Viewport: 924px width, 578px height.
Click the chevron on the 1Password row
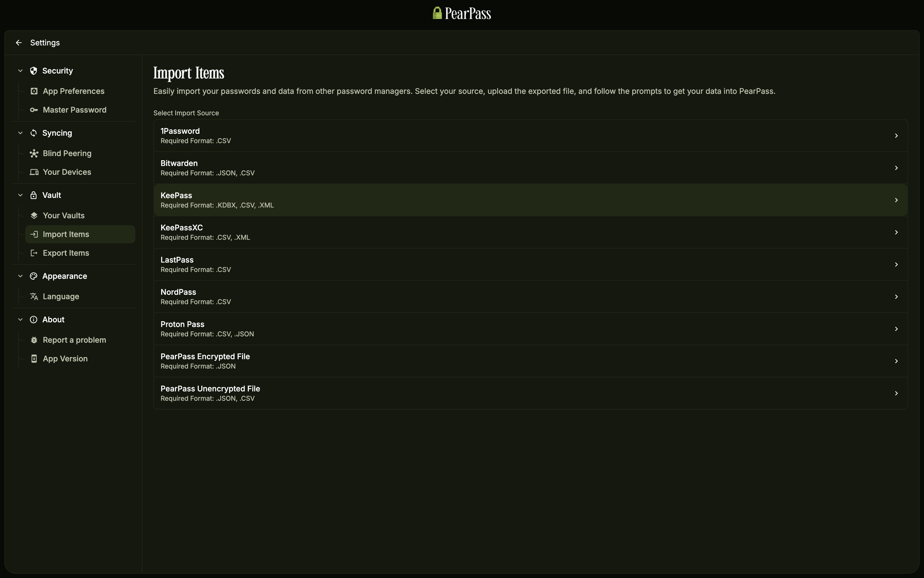coord(896,136)
